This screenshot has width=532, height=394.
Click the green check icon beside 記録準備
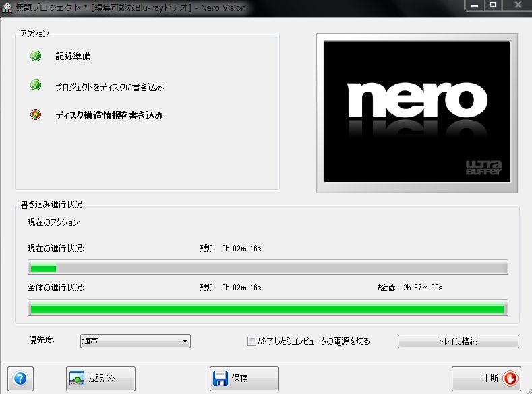coord(36,56)
